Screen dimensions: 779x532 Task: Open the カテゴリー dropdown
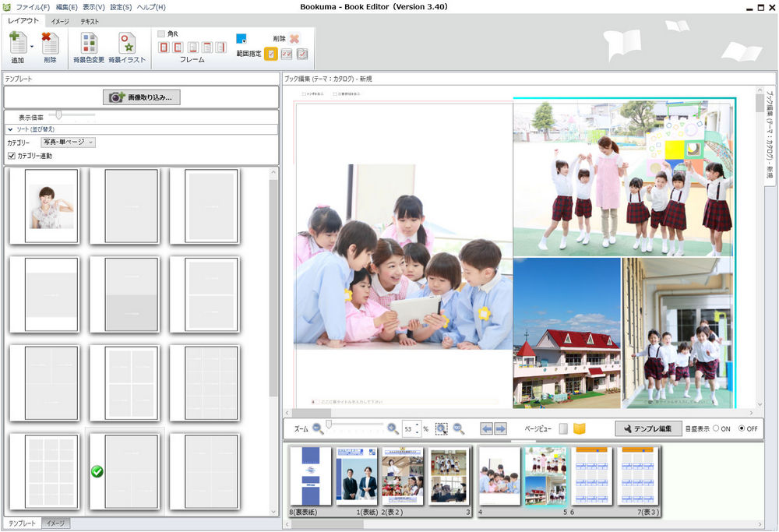pos(69,143)
